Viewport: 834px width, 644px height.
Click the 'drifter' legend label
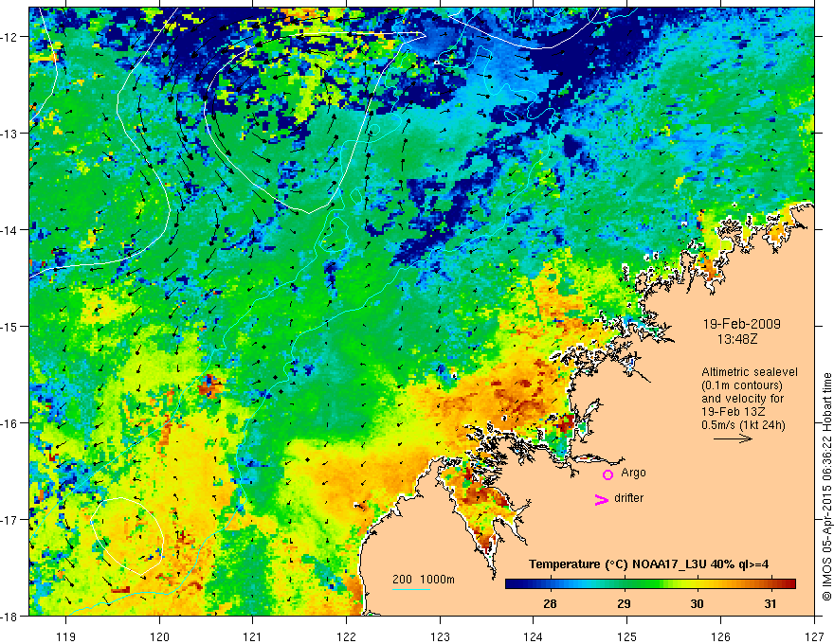[628, 498]
